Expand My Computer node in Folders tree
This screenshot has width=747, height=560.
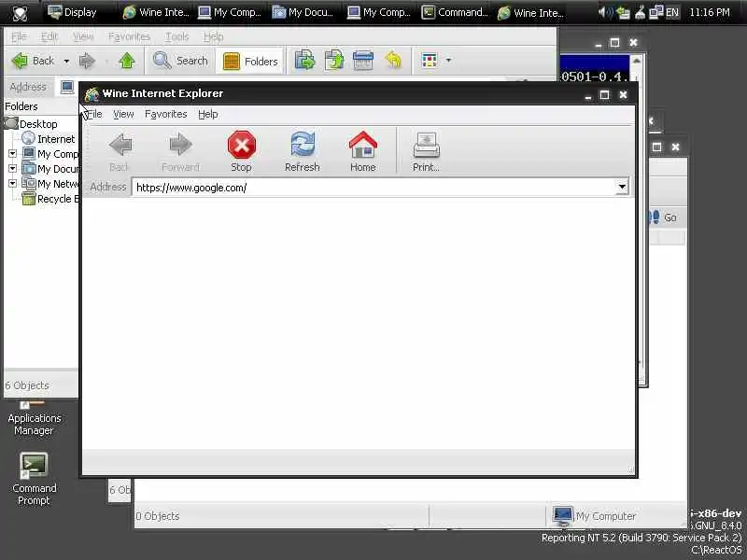click(x=13, y=153)
